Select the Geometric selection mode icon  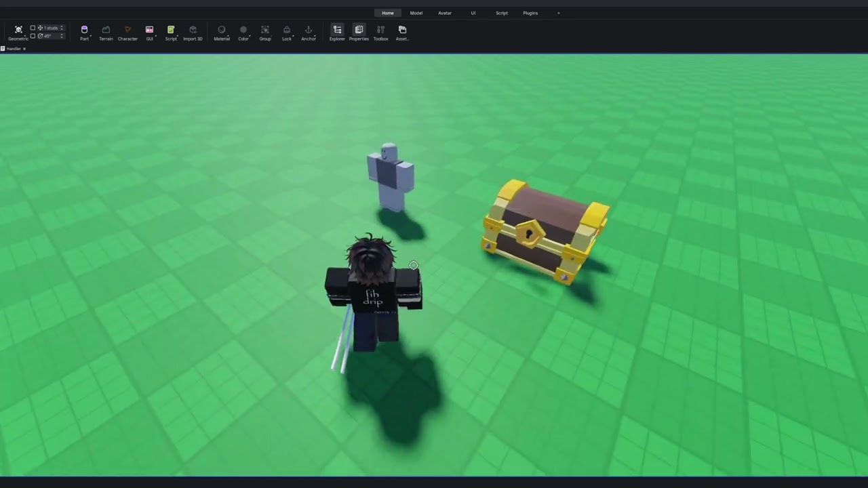point(18,29)
